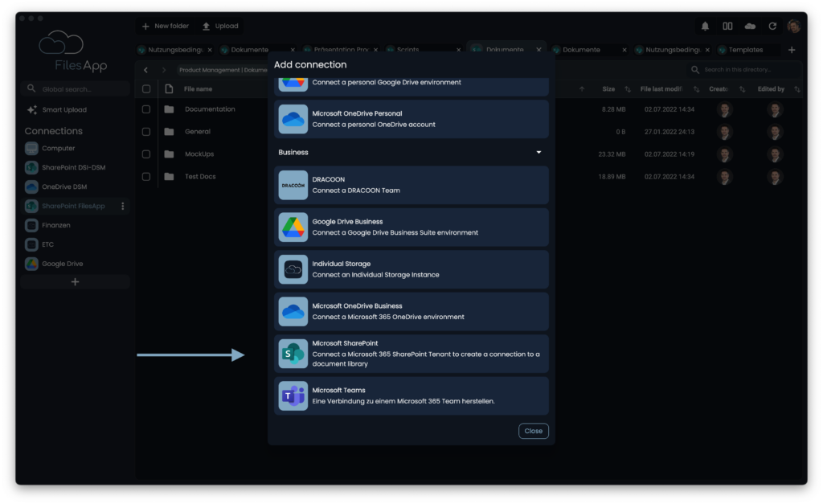The width and height of the screenshot is (823, 504).
Task: Open the user profile avatar
Action: click(793, 26)
